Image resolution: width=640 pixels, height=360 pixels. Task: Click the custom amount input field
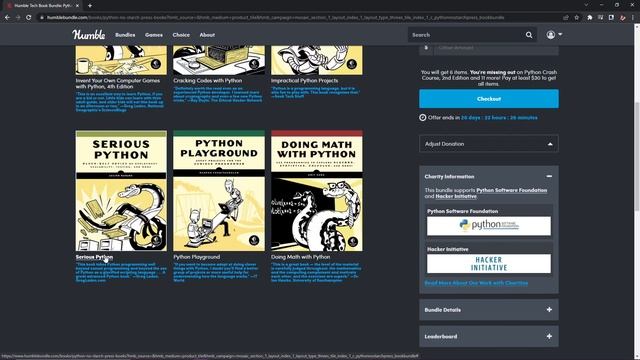496,48
